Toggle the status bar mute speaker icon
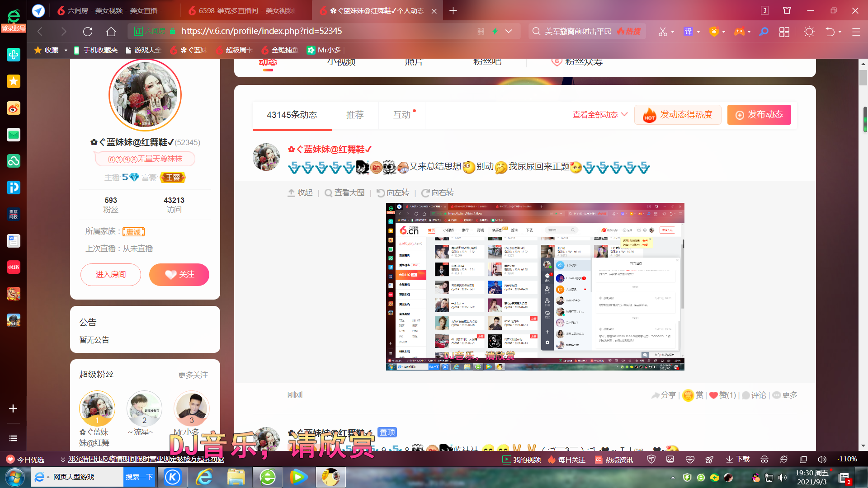This screenshot has height=488, width=868. pyautogui.click(x=822, y=460)
